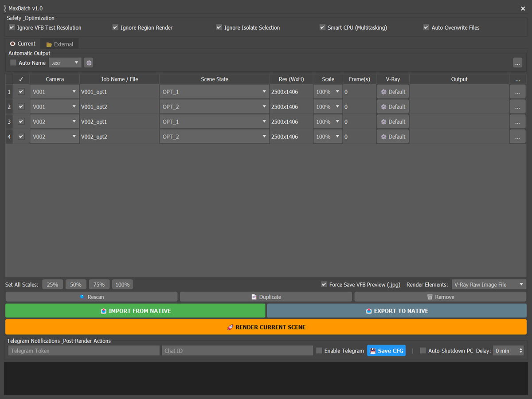
Task: Toggle Ignore Isolate Selection option
Action: coord(219,27)
